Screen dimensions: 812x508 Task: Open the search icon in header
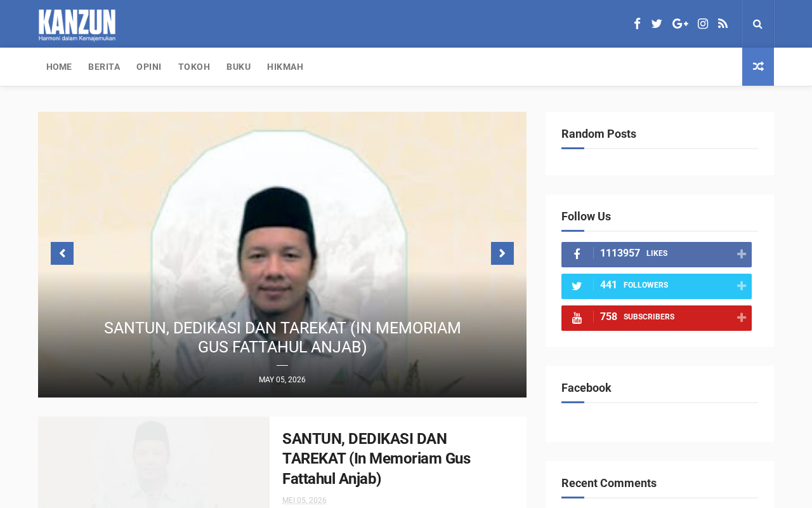coord(757,23)
